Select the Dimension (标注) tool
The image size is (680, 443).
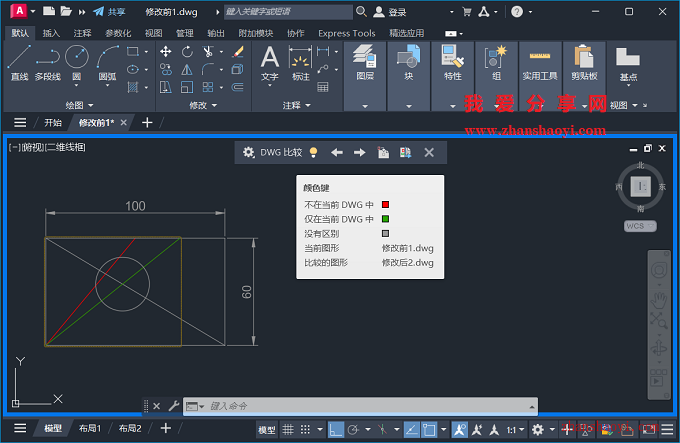point(301,63)
